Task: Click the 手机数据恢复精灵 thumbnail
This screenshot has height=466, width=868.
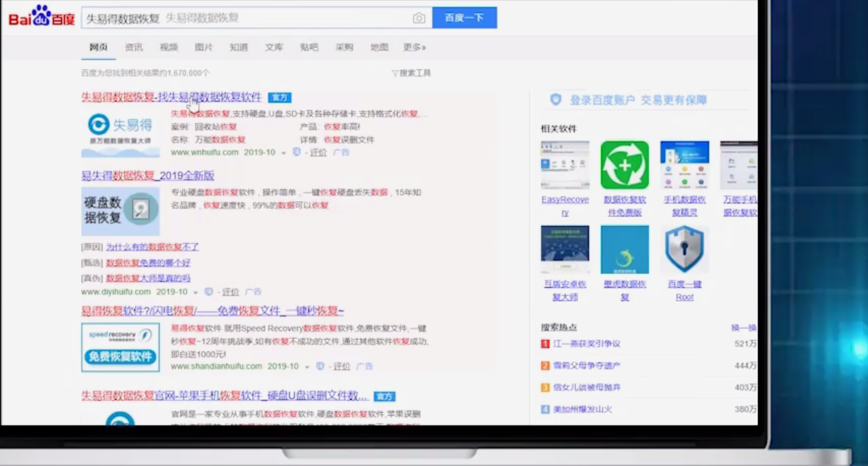Action: (684, 165)
